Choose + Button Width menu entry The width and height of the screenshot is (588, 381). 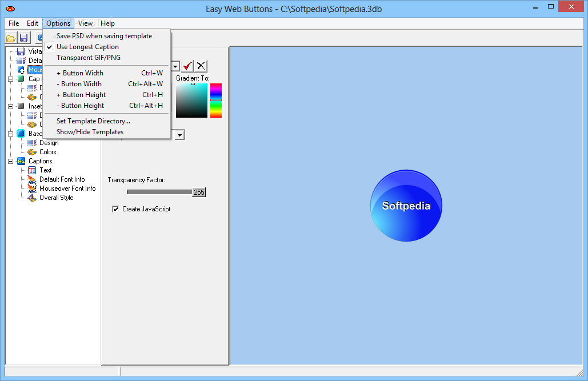tap(106, 73)
